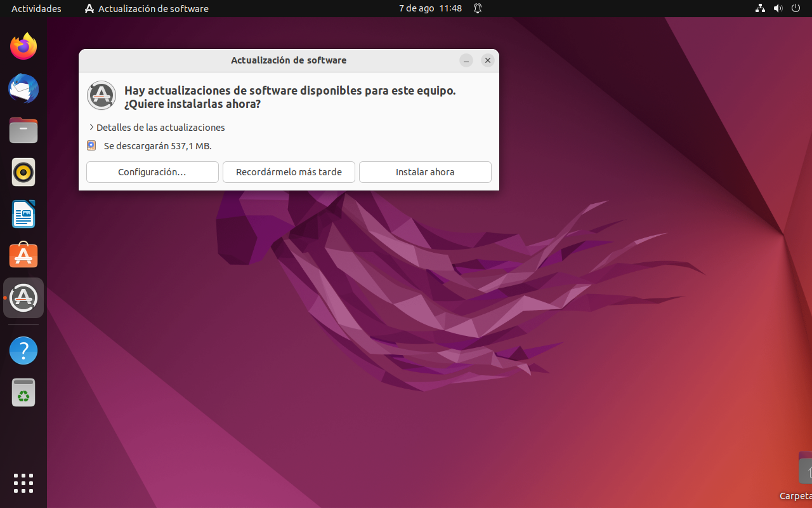Open LibreOffice from the dock

point(23,215)
